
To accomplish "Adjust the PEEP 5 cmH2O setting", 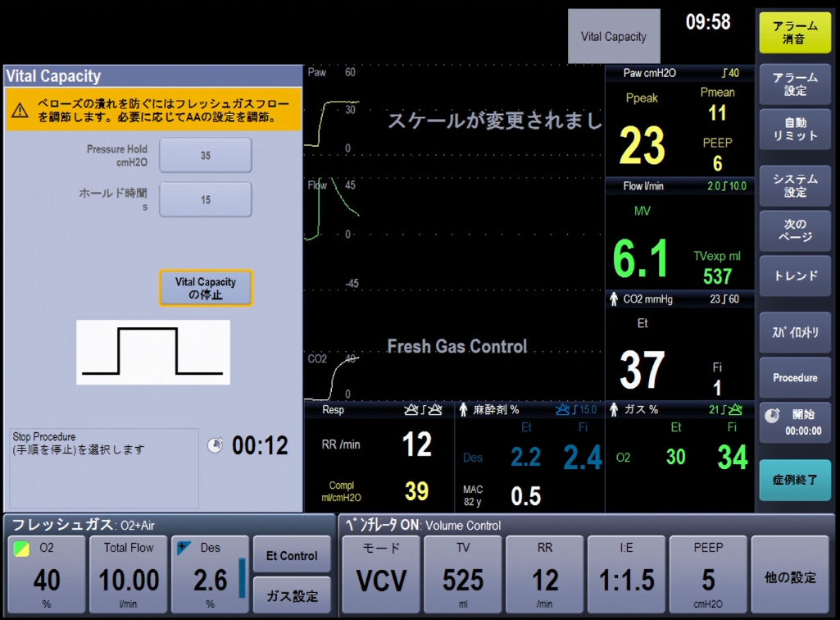I will pyautogui.click(x=708, y=574).
